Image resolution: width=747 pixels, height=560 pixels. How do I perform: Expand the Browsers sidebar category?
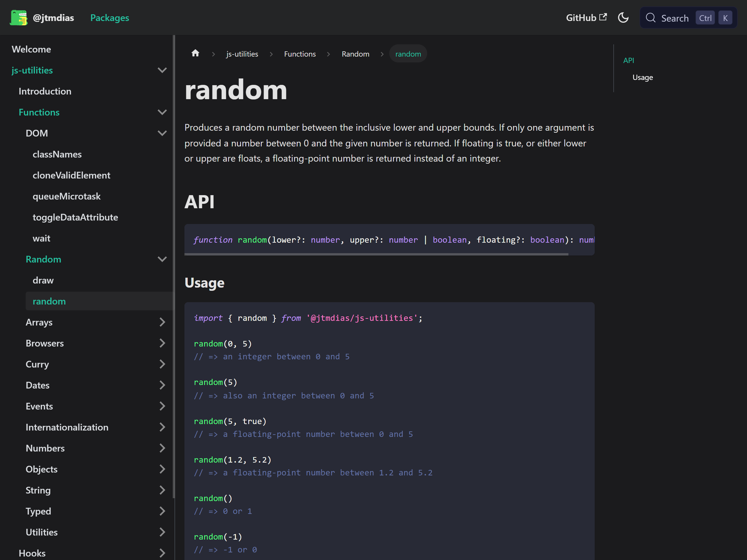162,343
